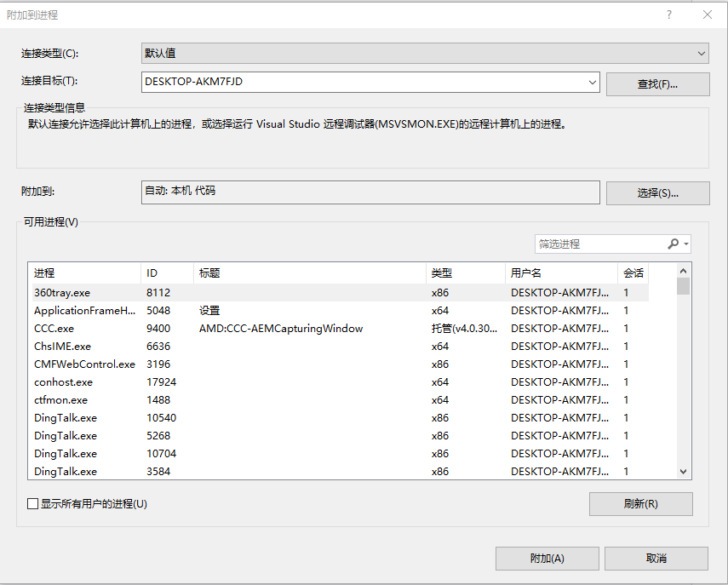The width and height of the screenshot is (728, 585).
Task: Select the 360tray.exe process row
Action: click(x=255, y=292)
